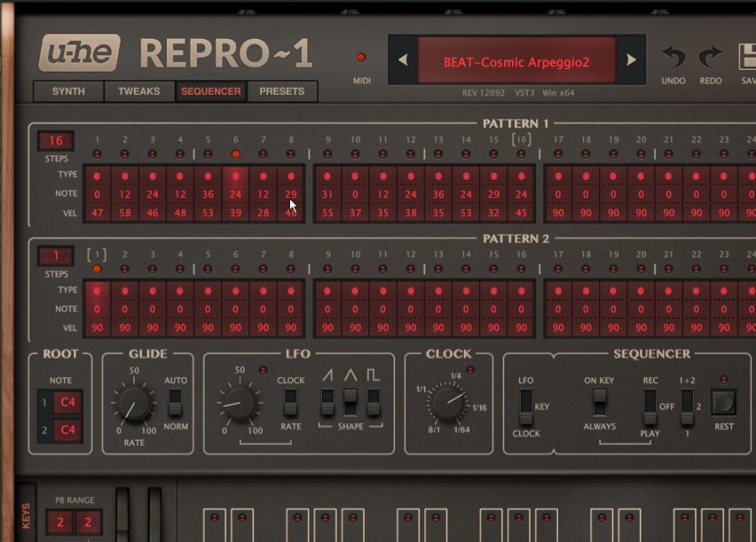
Task: Click the preset name display BEAT-Cosmic Arpeggio2
Action: click(x=517, y=62)
